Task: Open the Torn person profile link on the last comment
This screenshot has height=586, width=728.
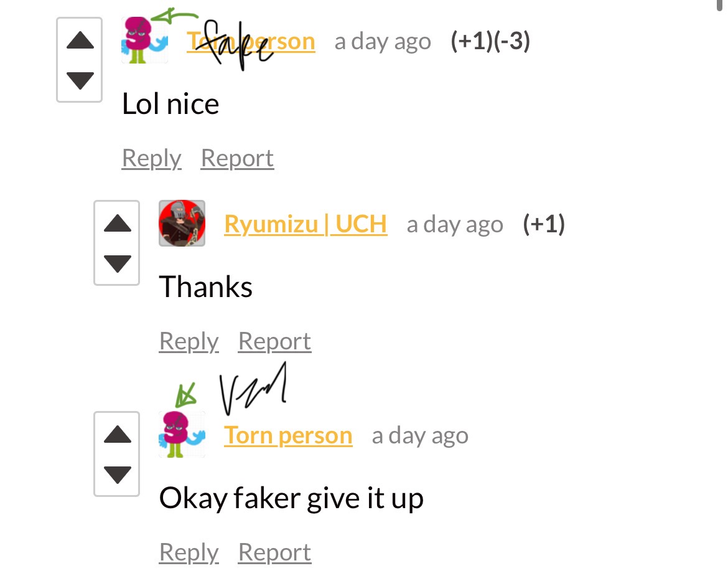Action: click(x=288, y=435)
